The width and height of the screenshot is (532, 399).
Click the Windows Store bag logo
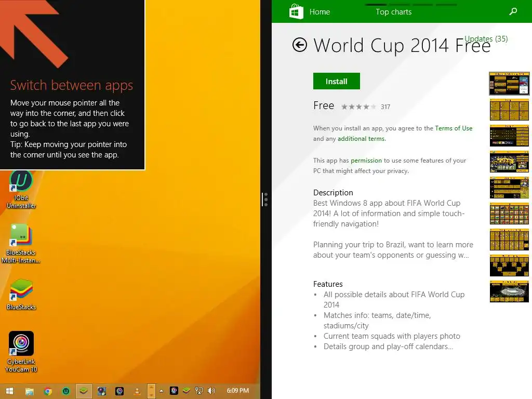pos(296,11)
